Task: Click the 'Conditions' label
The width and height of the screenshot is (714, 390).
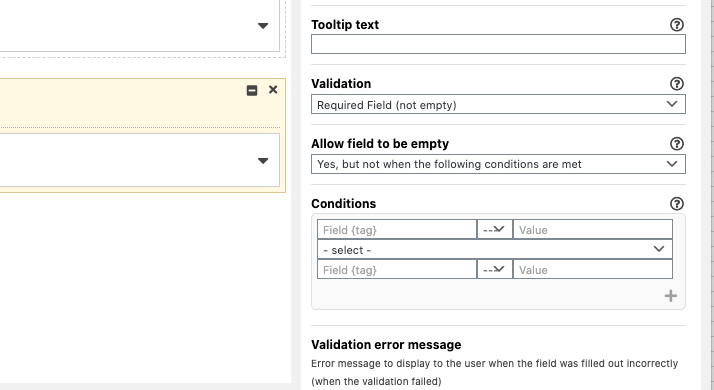Action: 344,204
